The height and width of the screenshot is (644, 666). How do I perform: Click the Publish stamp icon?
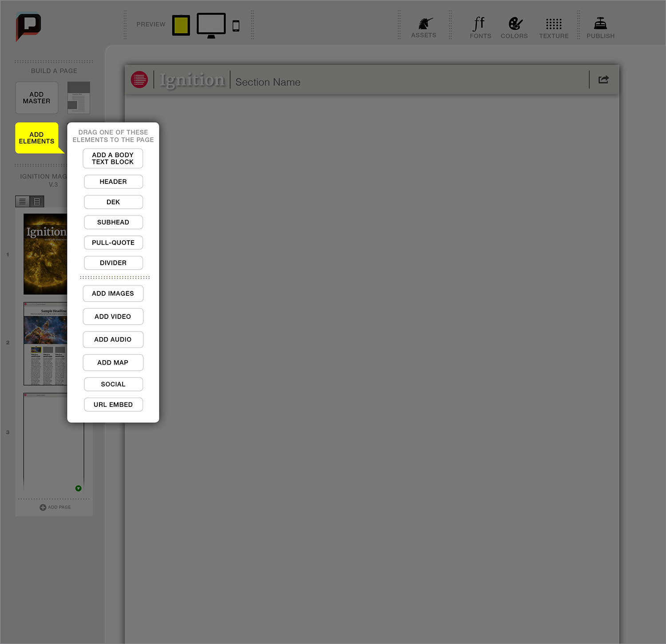(600, 23)
